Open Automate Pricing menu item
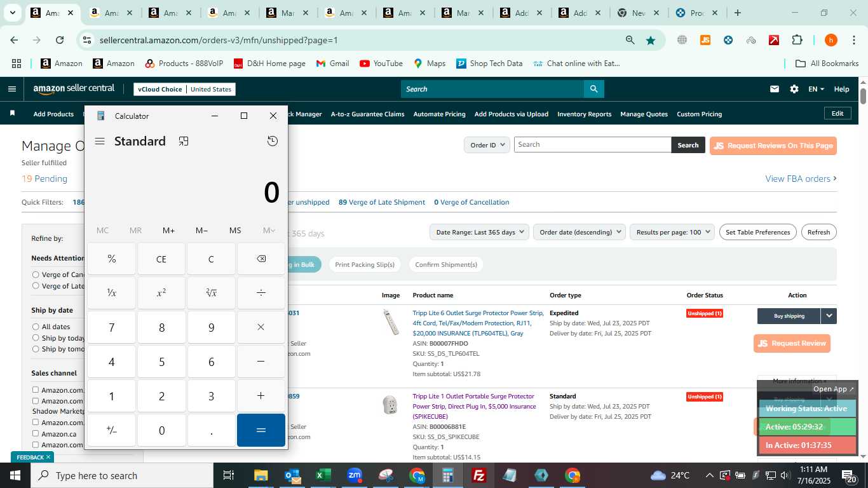 [439, 114]
